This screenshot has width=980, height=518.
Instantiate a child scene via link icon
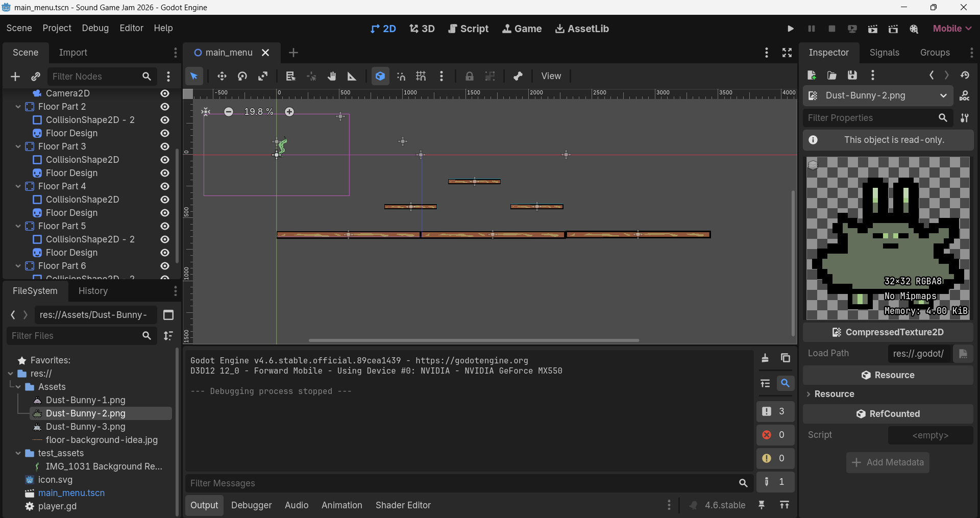[36, 77]
